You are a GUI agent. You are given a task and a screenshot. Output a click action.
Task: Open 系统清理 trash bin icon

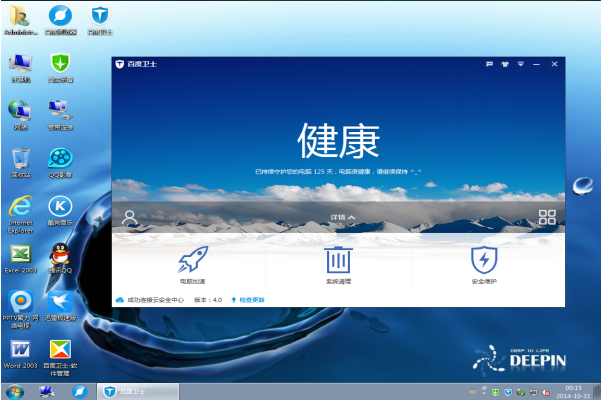(x=338, y=260)
